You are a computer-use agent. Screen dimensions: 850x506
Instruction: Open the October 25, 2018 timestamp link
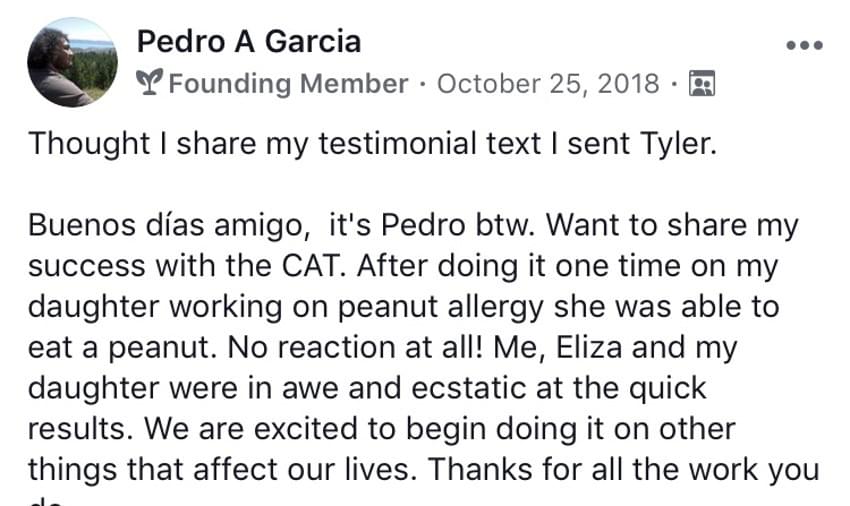[x=548, y=84]
